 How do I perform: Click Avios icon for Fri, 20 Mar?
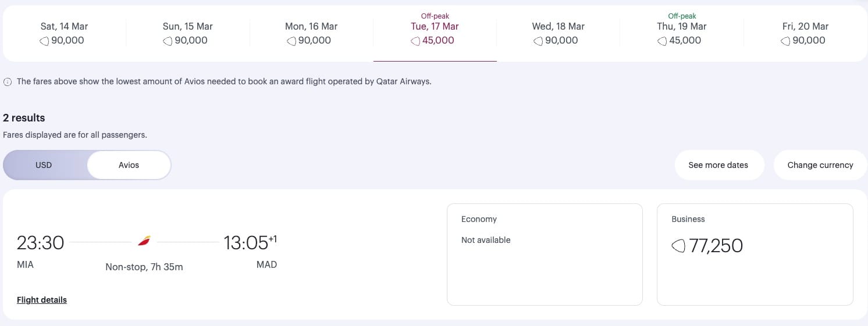pyautogui.click(x=785, y=41)
